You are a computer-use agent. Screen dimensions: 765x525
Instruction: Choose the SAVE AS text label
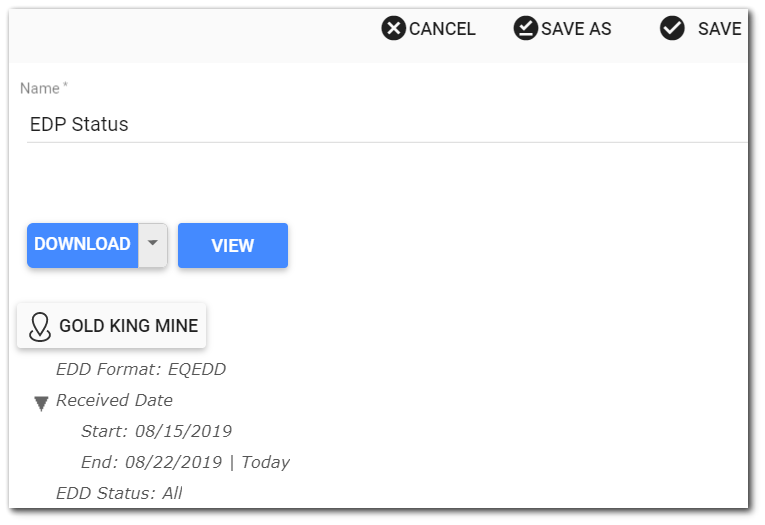click(576, 29)
